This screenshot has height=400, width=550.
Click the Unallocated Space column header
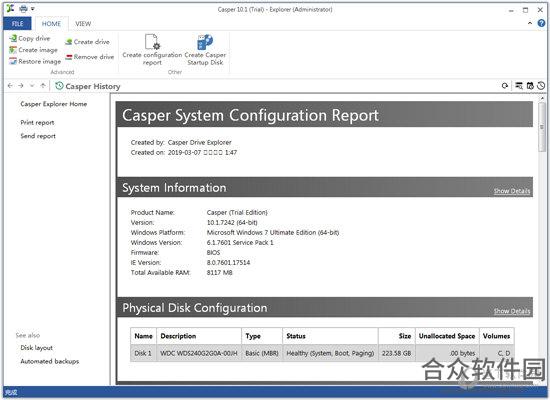pyautogui.click(x=447, y=336)
